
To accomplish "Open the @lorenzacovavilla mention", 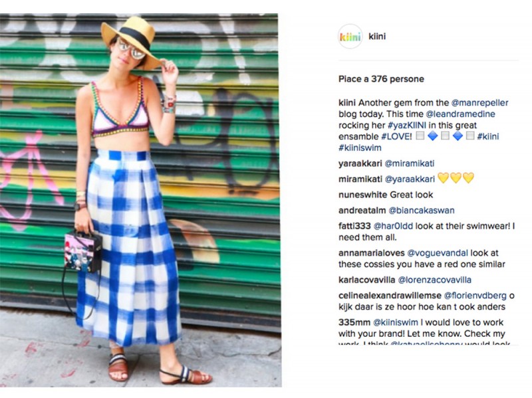I will (435, 280).
